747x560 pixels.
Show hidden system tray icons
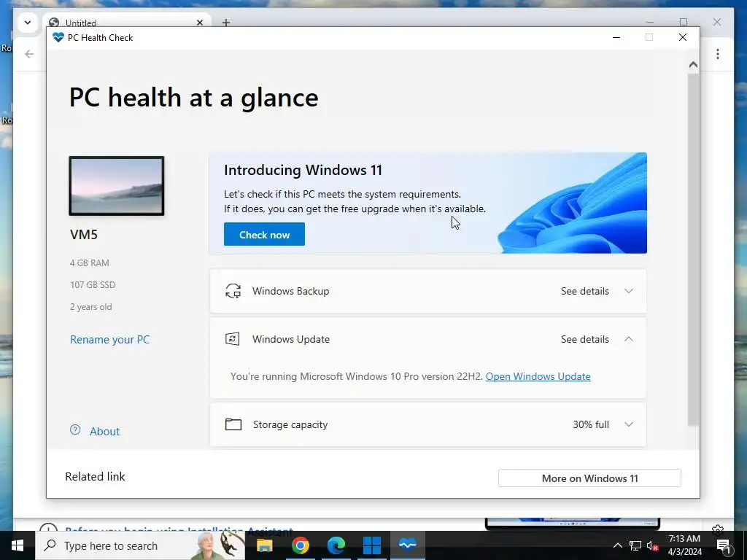tap(617, 545)
